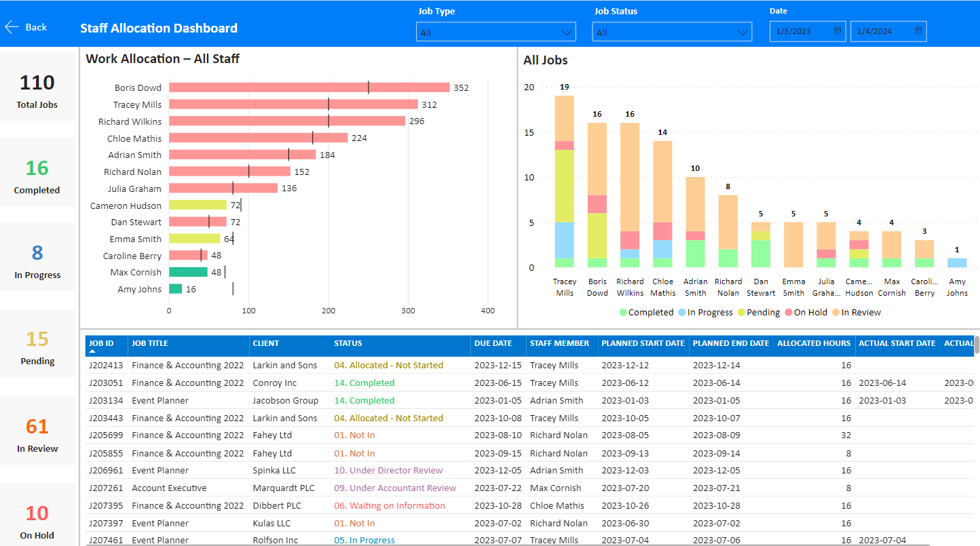Click Marquardt PLC client cell
The image size is (980, 546).
click(282, 488)
